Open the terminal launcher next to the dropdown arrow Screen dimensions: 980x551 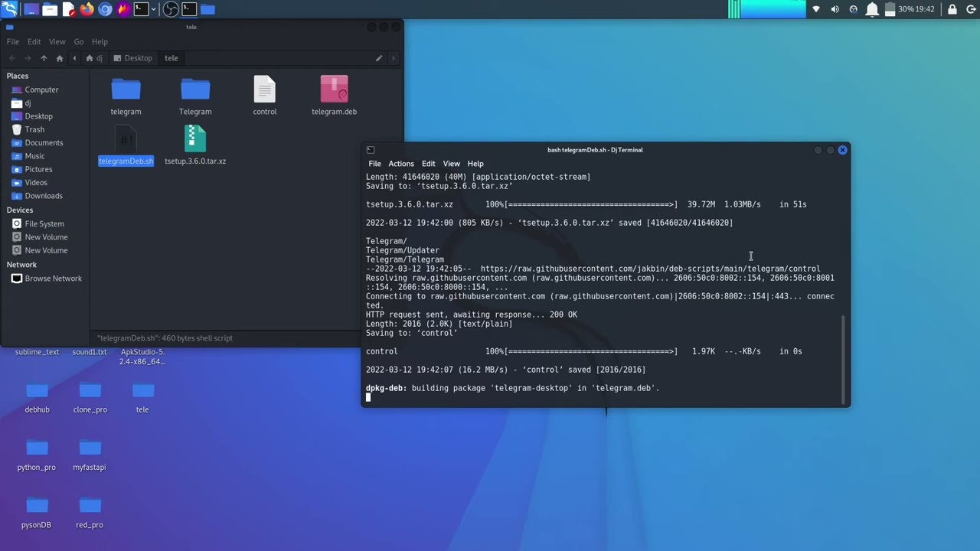coord(141,9)
